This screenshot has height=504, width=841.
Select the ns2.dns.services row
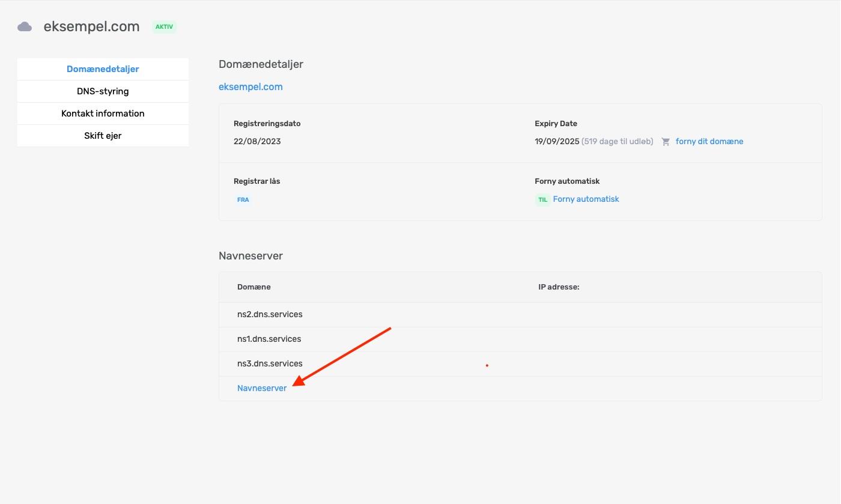(x=520, y=314)
